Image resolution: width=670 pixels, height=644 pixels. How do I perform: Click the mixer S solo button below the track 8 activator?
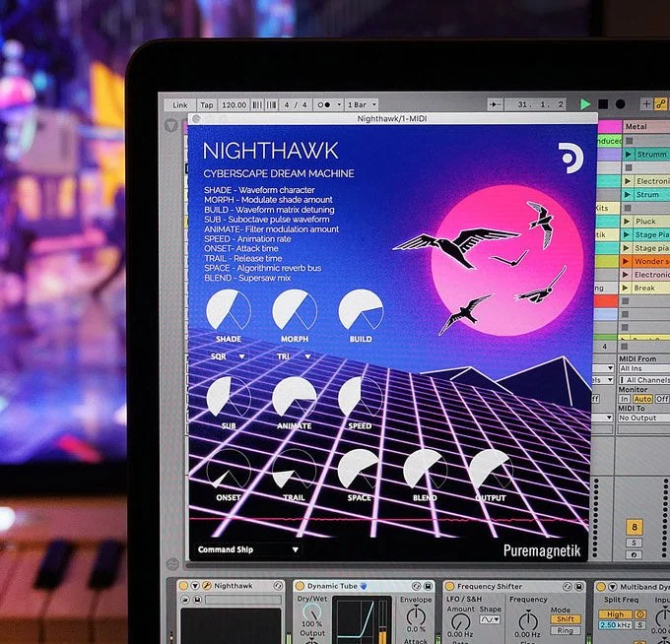click(635, 543)
